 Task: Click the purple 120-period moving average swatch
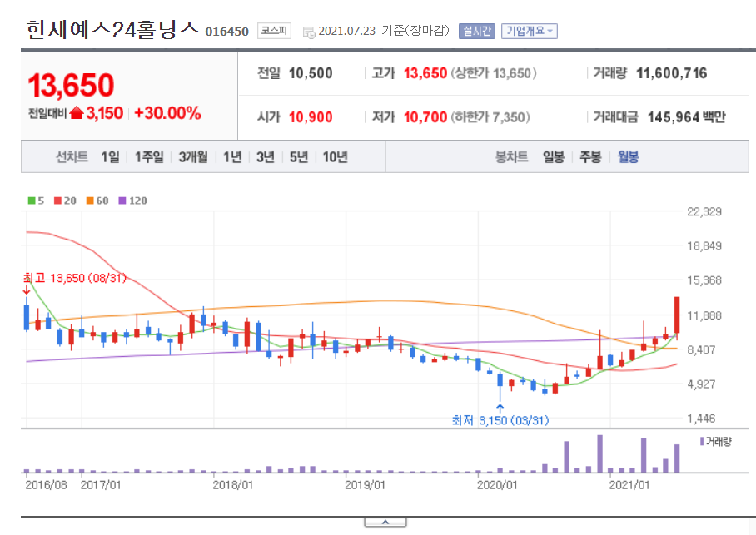(122, 201)
